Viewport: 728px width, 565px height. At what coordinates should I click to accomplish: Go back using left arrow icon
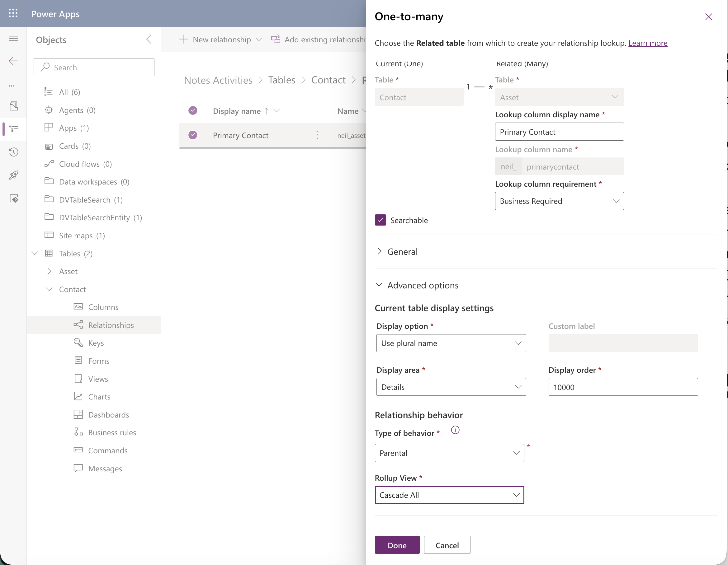13,61
